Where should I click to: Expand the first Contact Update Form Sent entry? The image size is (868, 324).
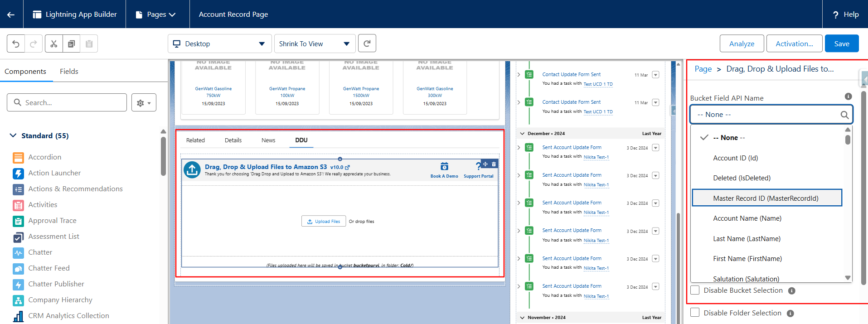pos(519,74)
